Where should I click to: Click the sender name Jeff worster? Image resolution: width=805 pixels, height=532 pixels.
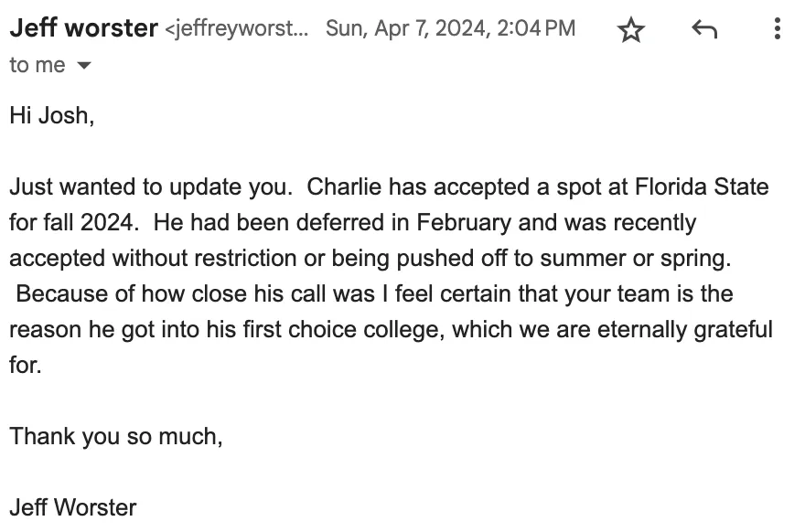[x=83, y=28]
